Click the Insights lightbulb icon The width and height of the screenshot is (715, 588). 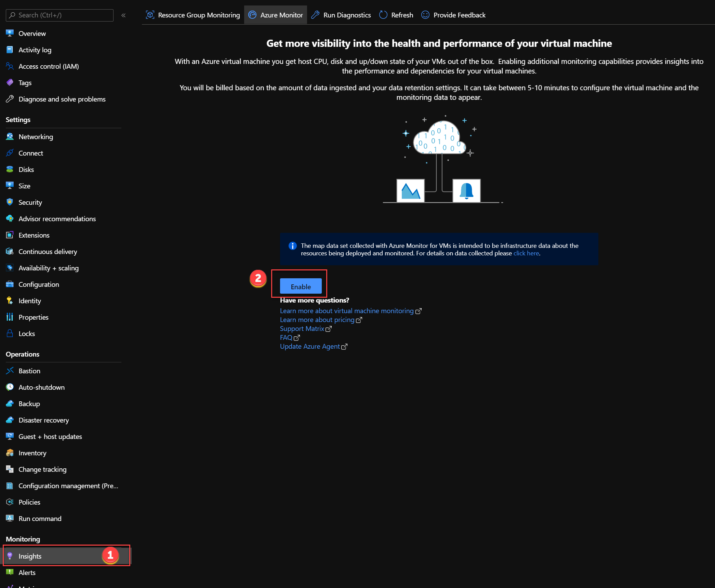tap(10, 556)
